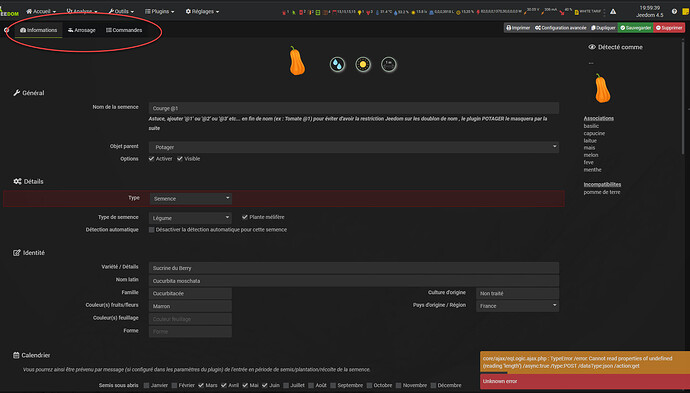Click the red Supprimer button
Viewport: 690px width, 393px height.
pyautogui.click(x=669, y=28)
